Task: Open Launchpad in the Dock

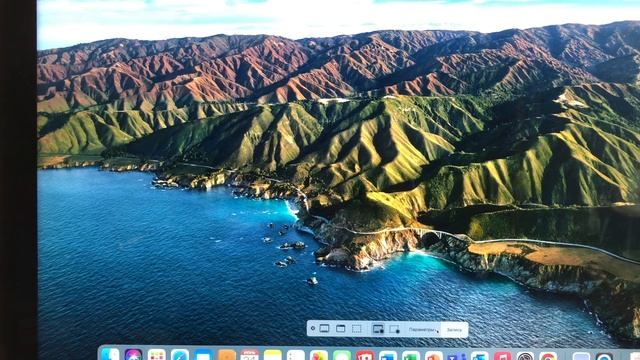Action: pyautogui.click(x=157, y=355)
